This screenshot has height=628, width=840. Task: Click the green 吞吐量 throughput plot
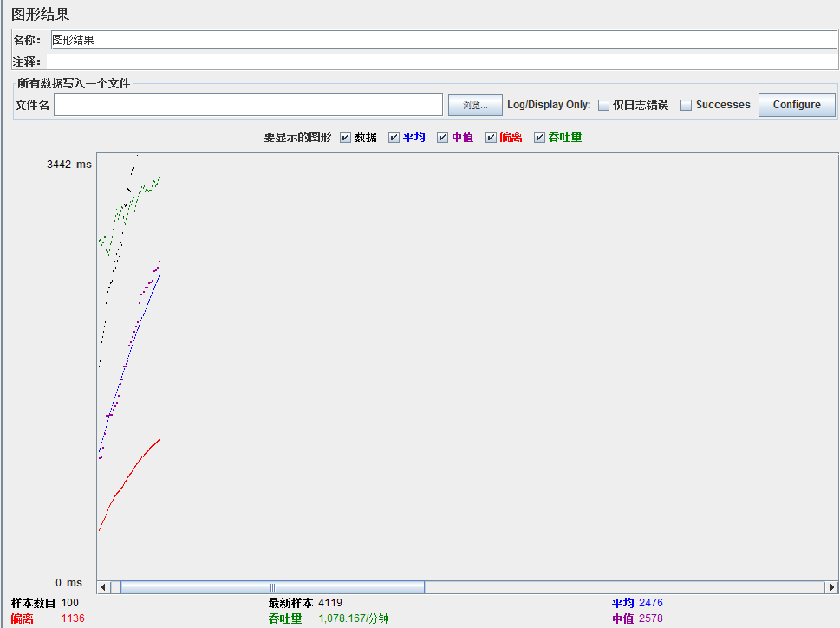(128, 212)
